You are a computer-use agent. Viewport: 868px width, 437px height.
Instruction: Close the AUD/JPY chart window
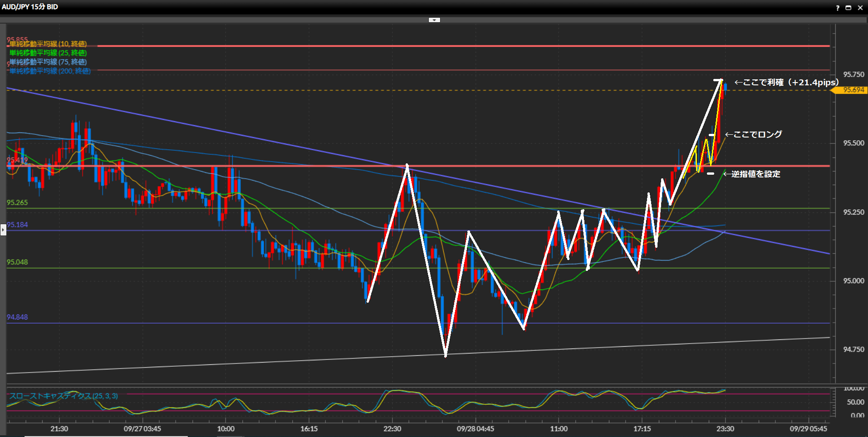860,8
